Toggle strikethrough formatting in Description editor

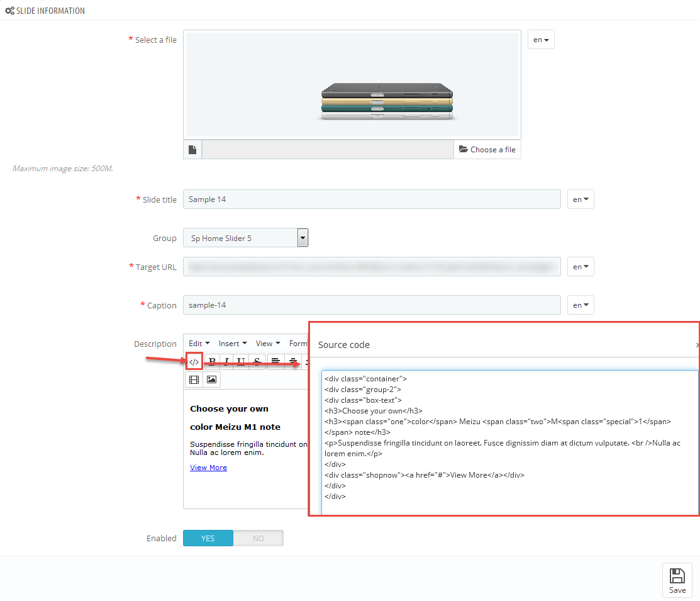(x=257, y=362)
